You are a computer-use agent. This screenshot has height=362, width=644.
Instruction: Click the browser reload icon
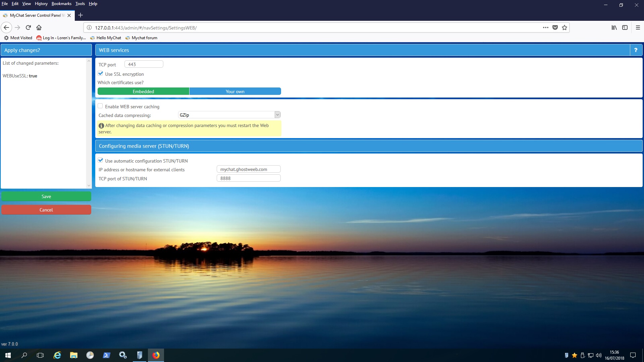[29, 27]
